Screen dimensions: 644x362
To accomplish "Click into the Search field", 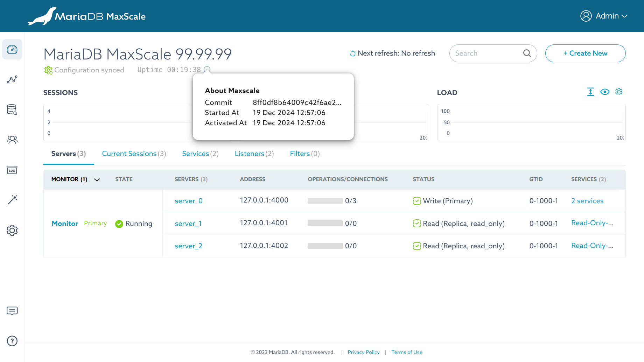I will point(486,54).
